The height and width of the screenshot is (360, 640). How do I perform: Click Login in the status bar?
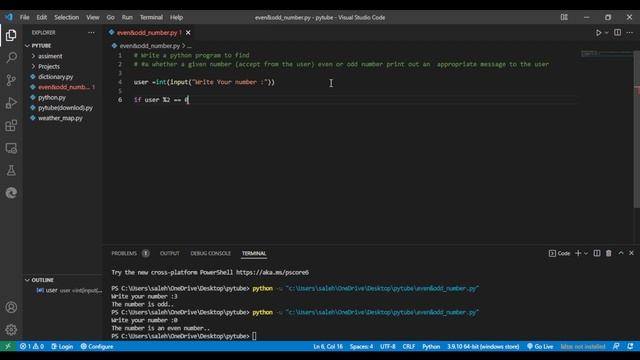click(x=62, y=347)
